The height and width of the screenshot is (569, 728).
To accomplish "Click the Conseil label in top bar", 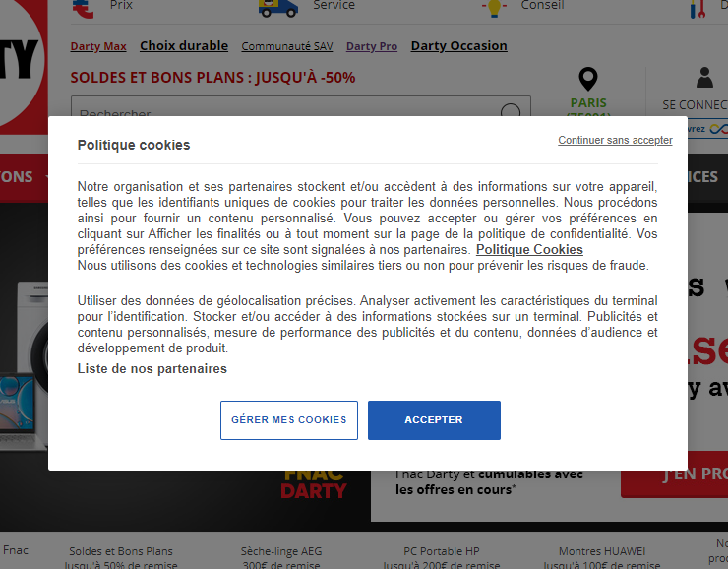I will point(542,5).
